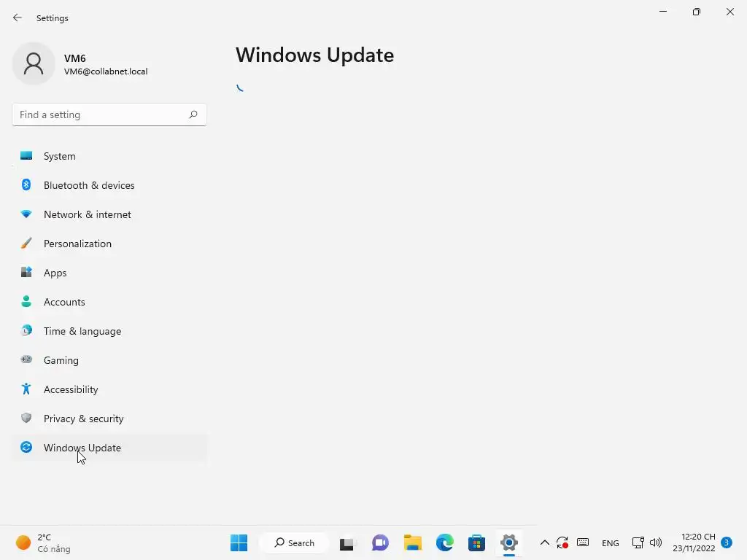The image size is (747, 560).
Task: Click the VM6@collabnet.local account email
Action: (x=106, y=71)
